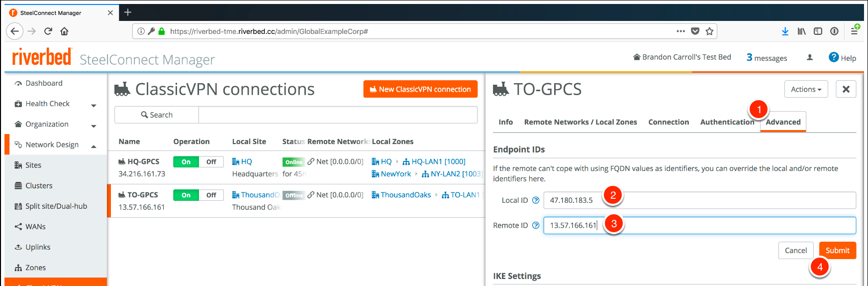Click the browser back arrow
This screenshot has width=868, height=286.
[14, 31]
